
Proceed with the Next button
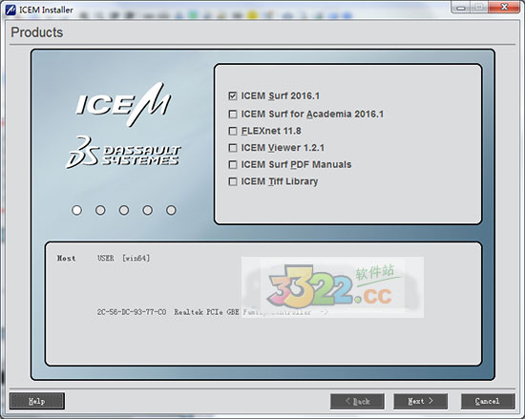tap(421, 401)
